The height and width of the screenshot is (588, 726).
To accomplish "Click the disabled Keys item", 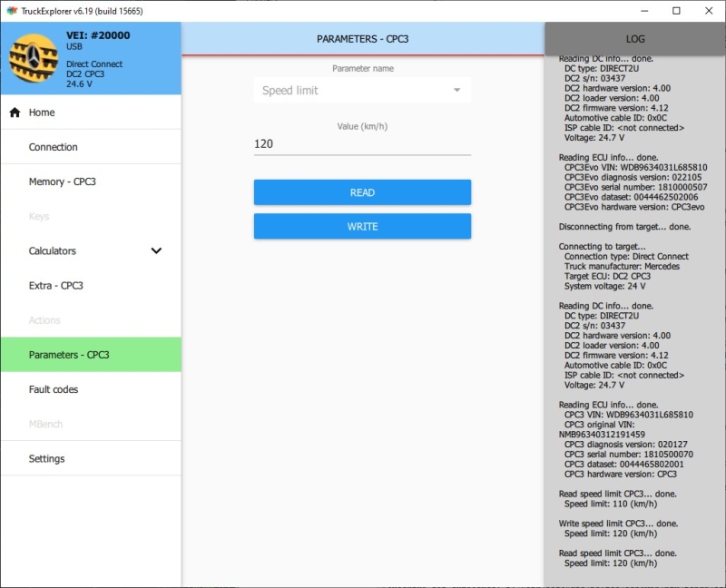I will click(39, 216).
